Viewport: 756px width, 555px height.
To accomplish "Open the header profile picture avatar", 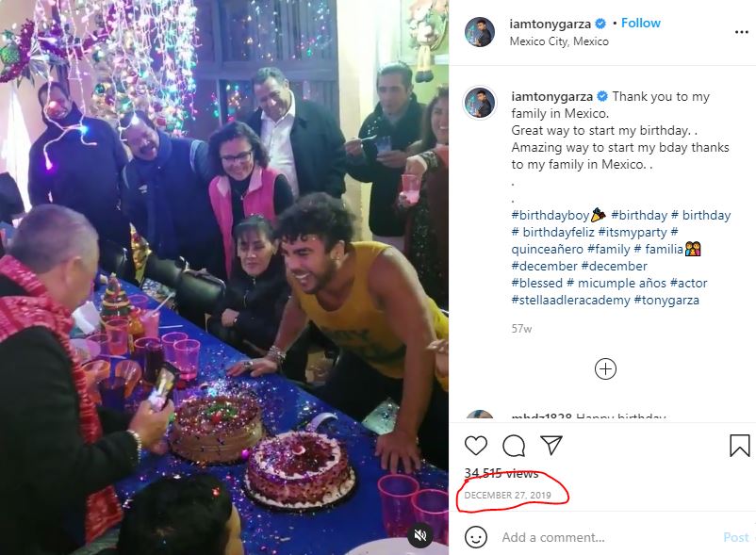I will (480, 32).
